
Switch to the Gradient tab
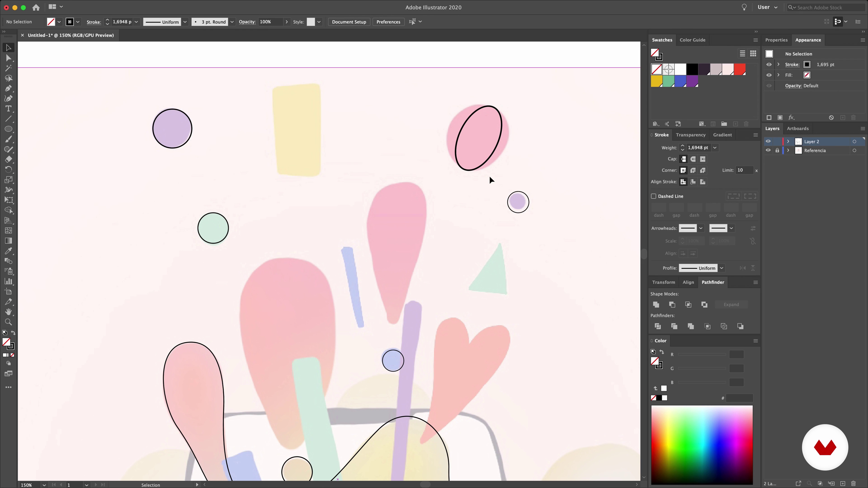(722, 135)
